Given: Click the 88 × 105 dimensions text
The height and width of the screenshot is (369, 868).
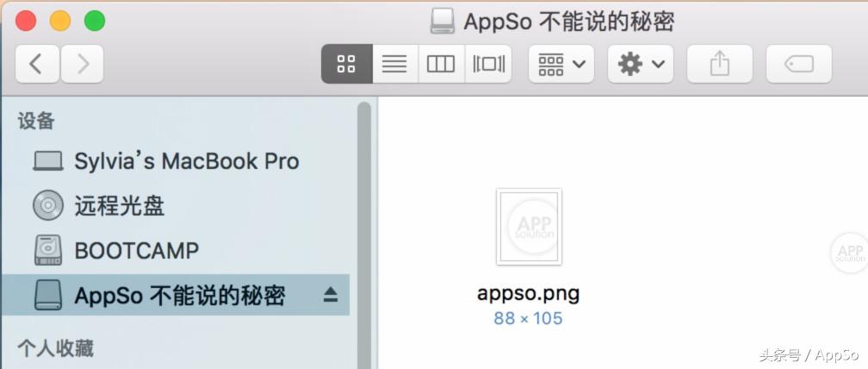Looking at the screenshot, I should 528,319.
